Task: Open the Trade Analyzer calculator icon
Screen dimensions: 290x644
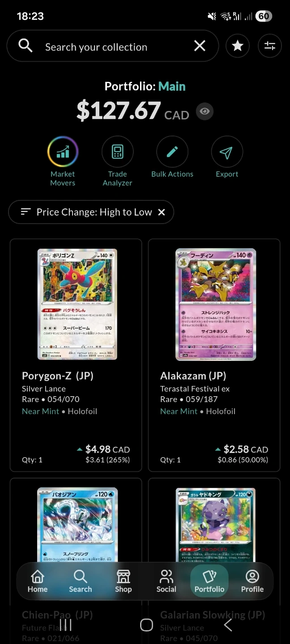Action: (118, 152)
